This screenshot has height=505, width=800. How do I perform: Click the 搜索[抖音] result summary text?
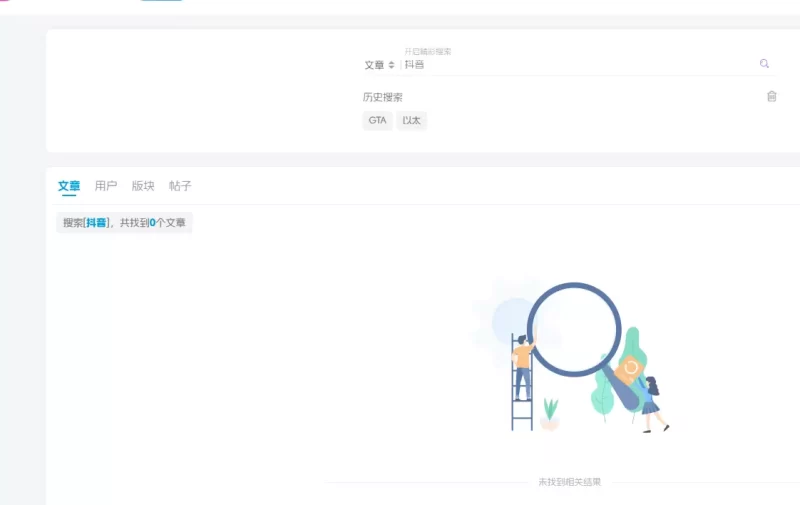124,223
